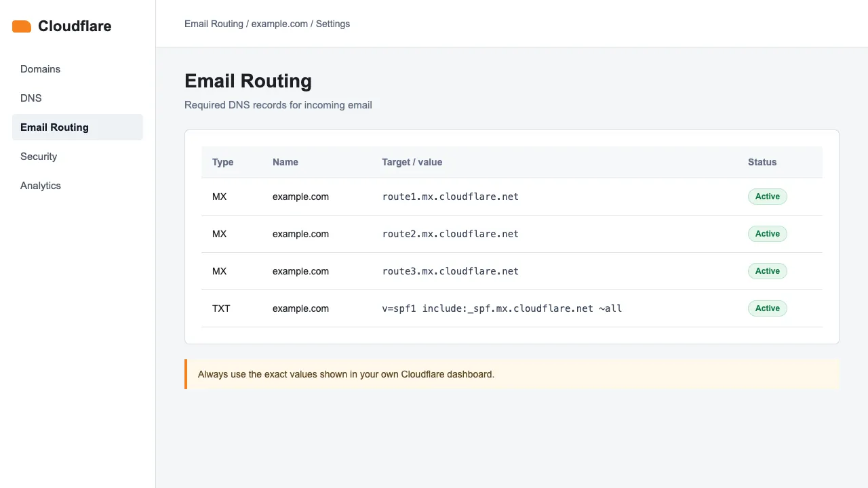868x488 pixels.
Task: Click example.com in the TXT row
Action: (300, 308)
